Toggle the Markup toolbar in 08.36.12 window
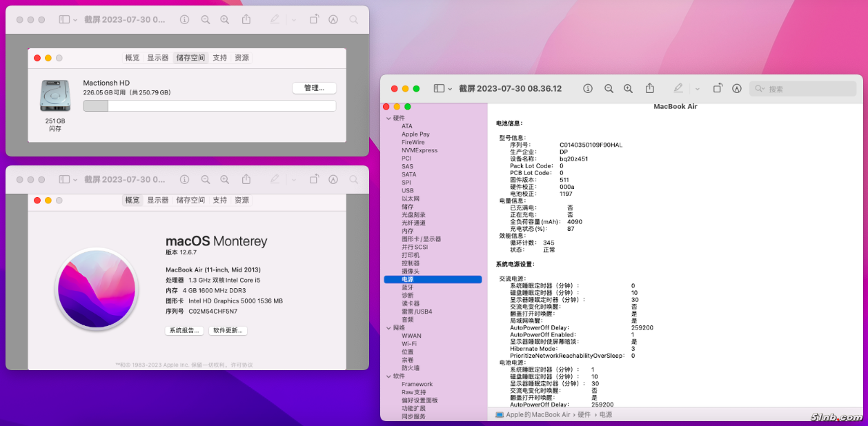The height and width of the screenshot is (426, 868). click(x=737, y=89)
